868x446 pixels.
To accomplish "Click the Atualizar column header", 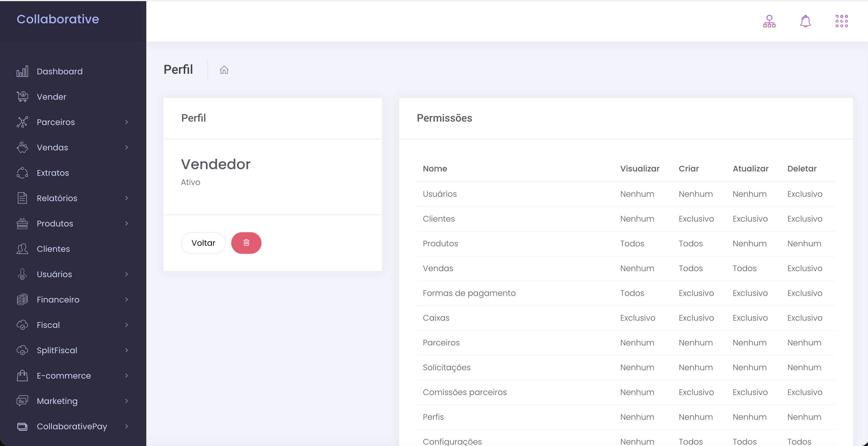I will (x=751, y=169).
